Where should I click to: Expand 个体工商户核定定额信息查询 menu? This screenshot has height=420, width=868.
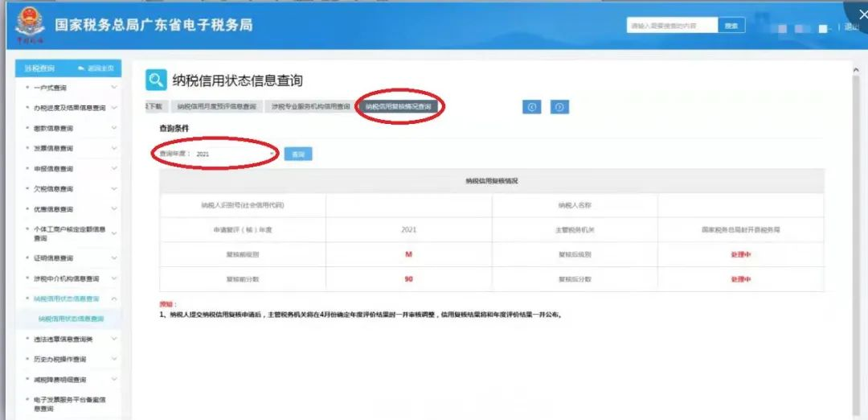coord(68,233)
